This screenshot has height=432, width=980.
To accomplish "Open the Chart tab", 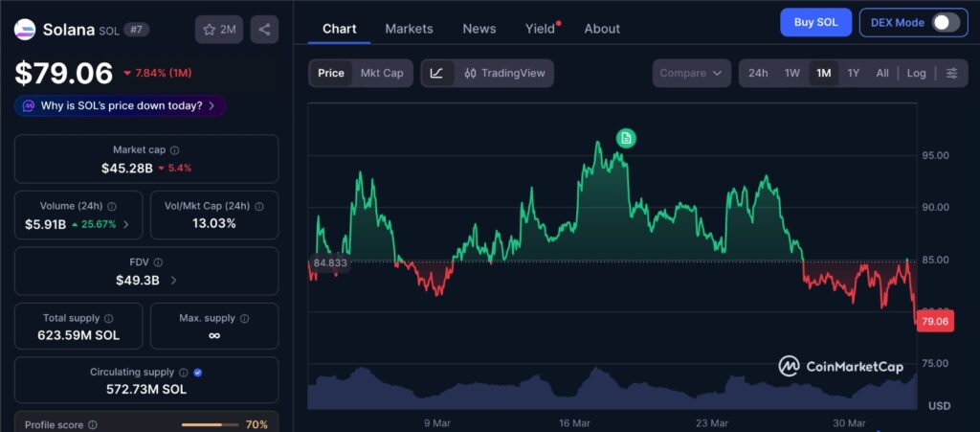I will pos(340,29).
